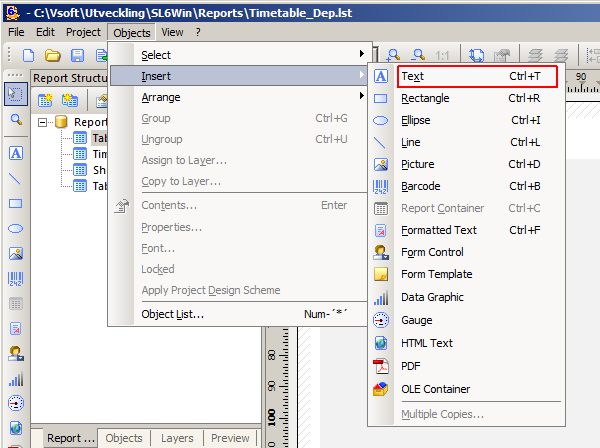
Task: Switch to the Layers tab
Action: (x=177, y=438)
